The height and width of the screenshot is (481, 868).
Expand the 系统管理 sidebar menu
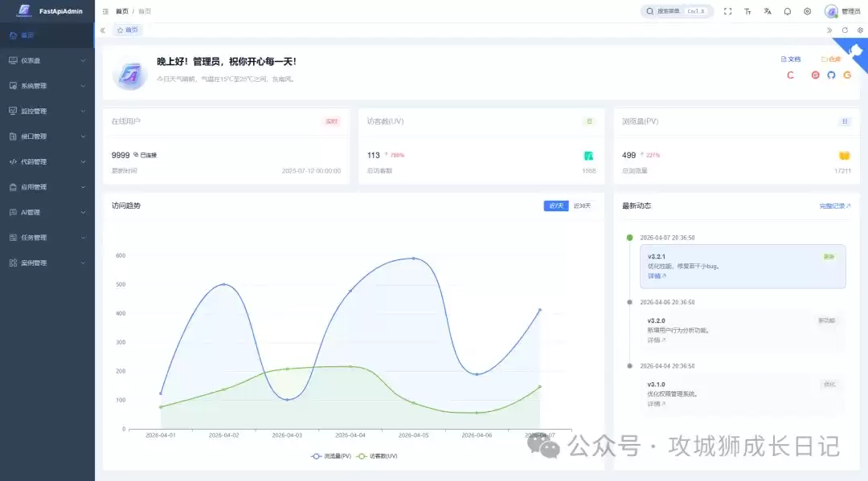47,86
